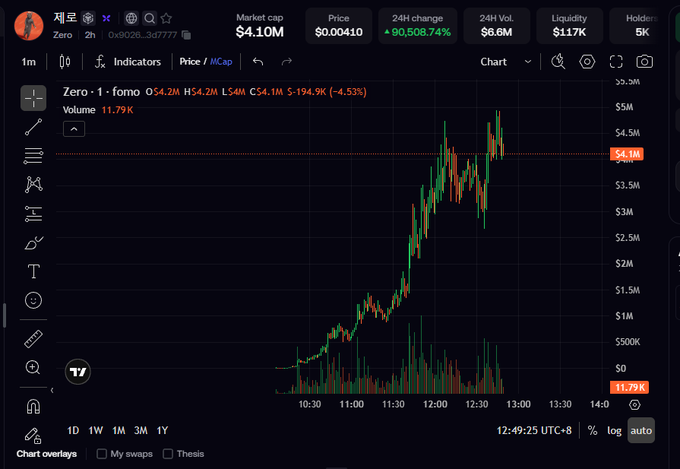The image size is (680, 469).
Task: Redo the chart action
Action: [x=287, y=62]
